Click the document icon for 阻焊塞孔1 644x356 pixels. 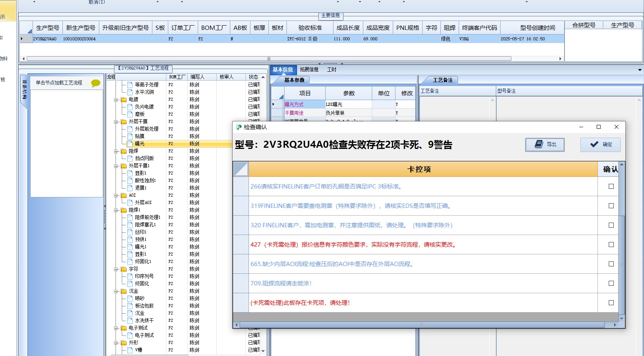click(130, 225)
